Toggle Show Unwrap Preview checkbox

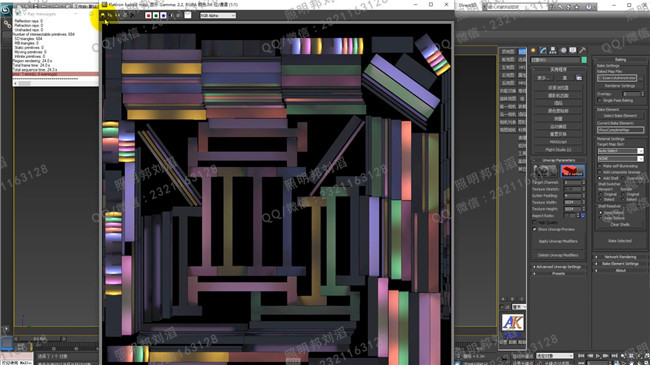point(534,229)
